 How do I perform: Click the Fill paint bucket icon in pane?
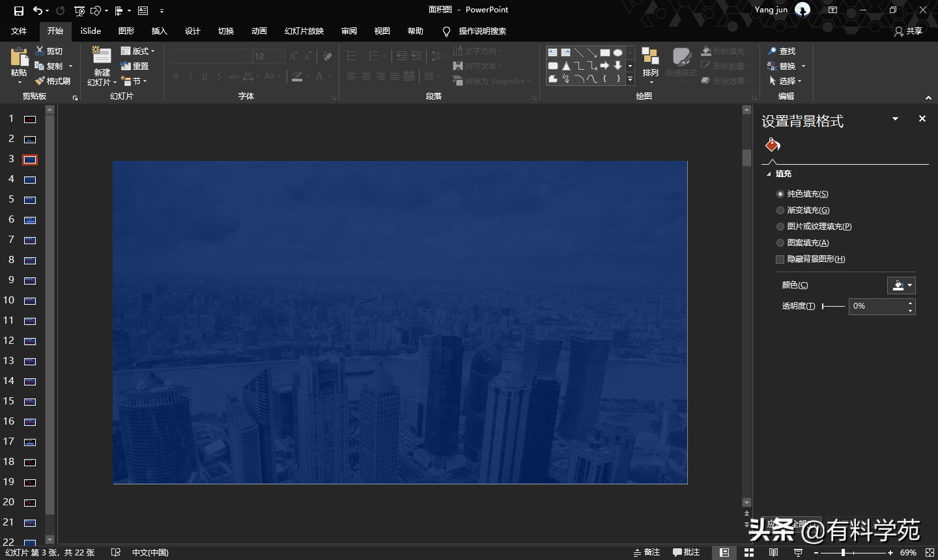(x=773, y=145)
